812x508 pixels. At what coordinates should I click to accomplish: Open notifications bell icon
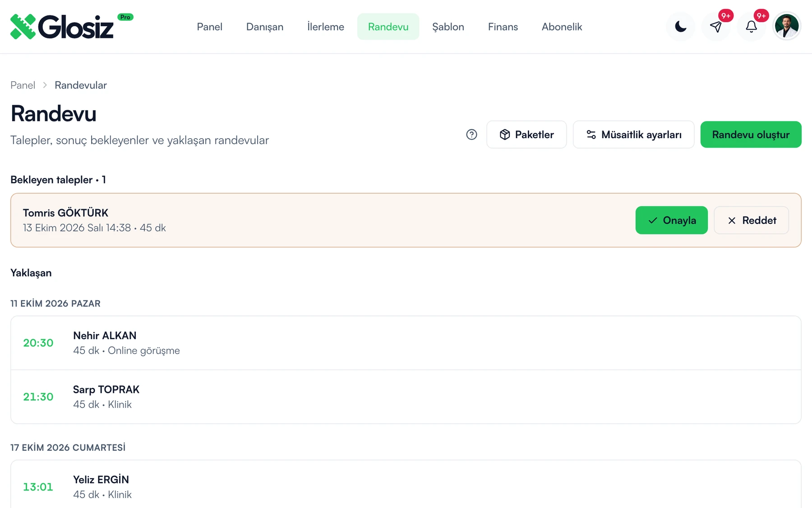[x=751, y=27]
